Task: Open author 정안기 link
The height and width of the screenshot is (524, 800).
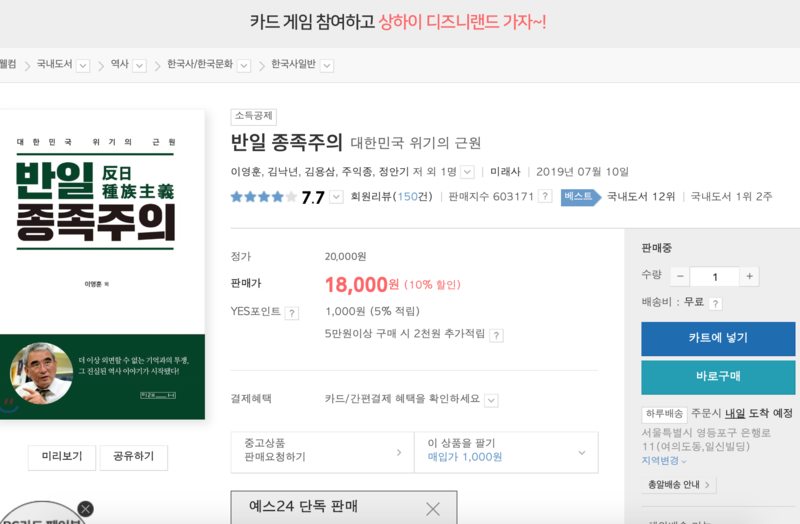Action: (394, 172)
